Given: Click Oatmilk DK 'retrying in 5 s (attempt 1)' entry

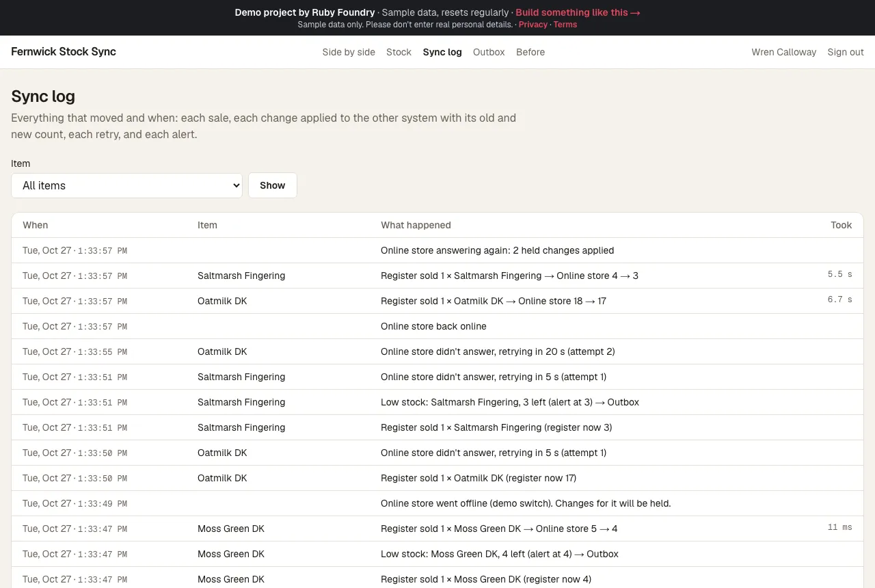Looking at the screenshot, I should pos(494,453).
